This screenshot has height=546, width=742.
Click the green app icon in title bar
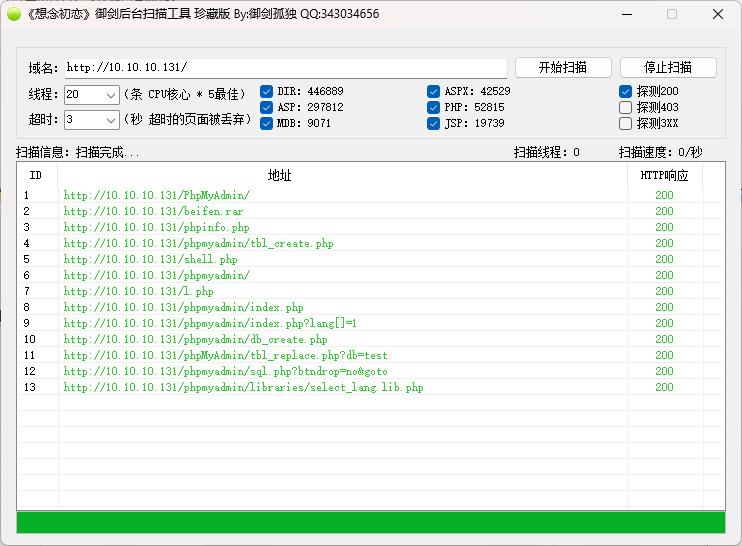tap(14, 14)
